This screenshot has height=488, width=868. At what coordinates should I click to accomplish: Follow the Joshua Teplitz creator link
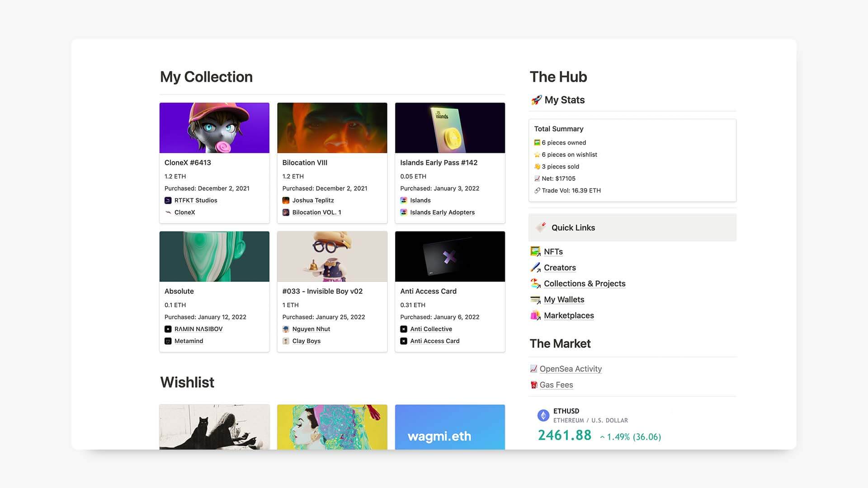pos(313,200)
